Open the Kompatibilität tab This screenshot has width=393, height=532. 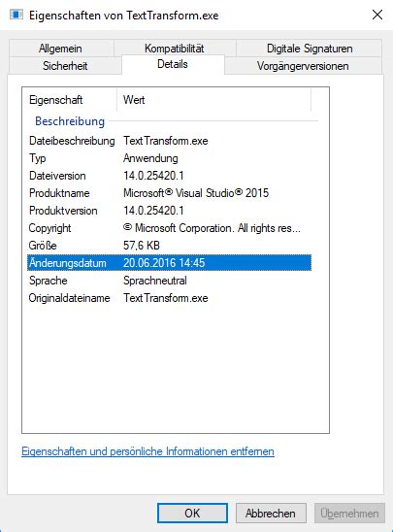[x=175, y=48]
